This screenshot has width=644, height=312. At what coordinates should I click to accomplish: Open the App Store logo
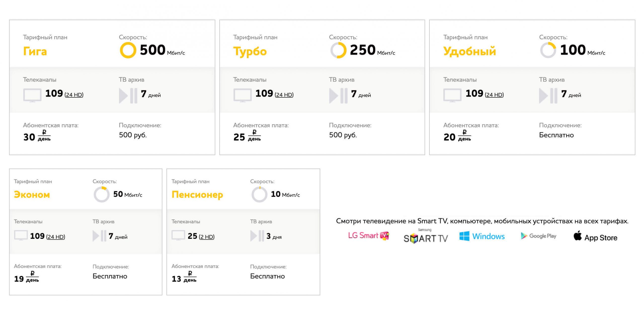[x=595, y=237]
